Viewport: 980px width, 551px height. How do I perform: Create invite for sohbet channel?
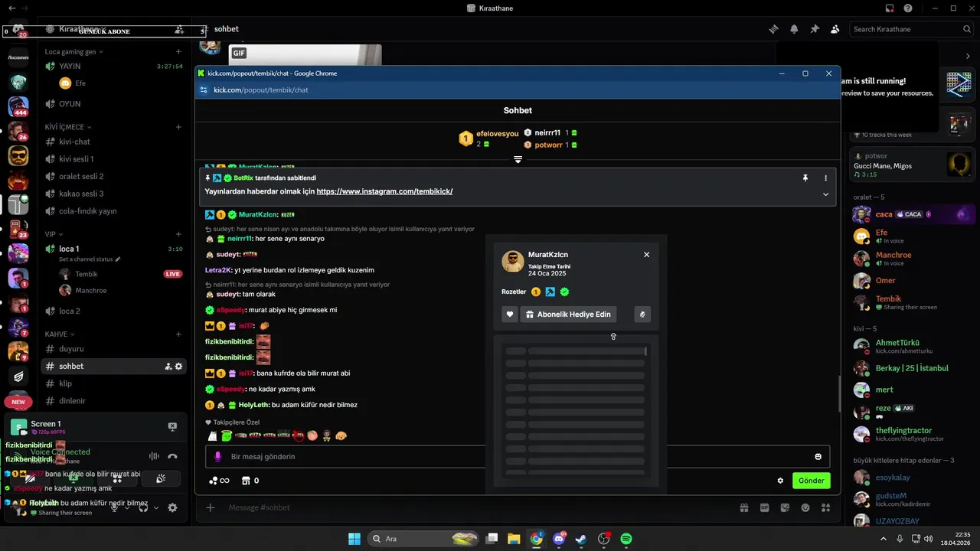point(168,367)
